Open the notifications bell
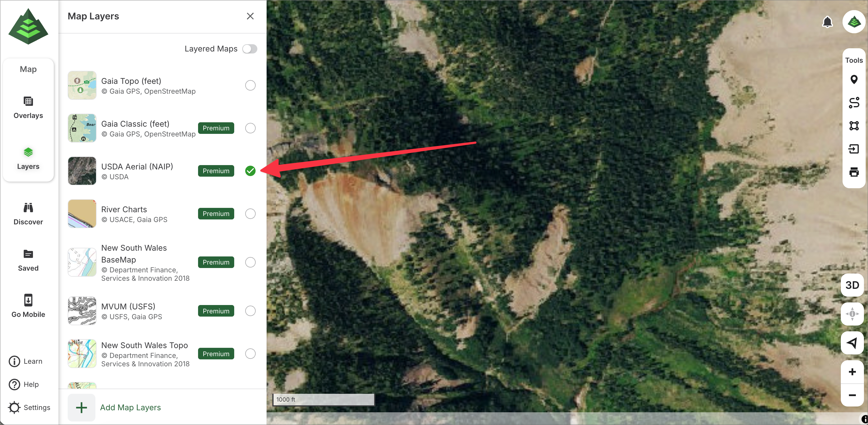Image resolution: width=868 pixels, height=425 pixels. click(x=827, y=22)
